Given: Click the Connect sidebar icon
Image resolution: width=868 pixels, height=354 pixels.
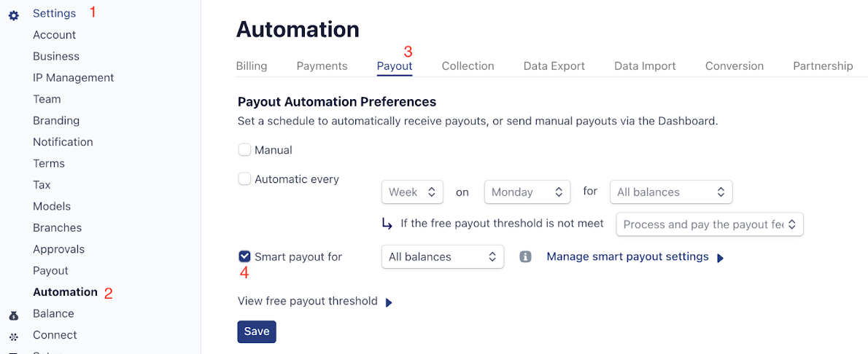Looking at the screenshot, I should click(x=14, y=337).
